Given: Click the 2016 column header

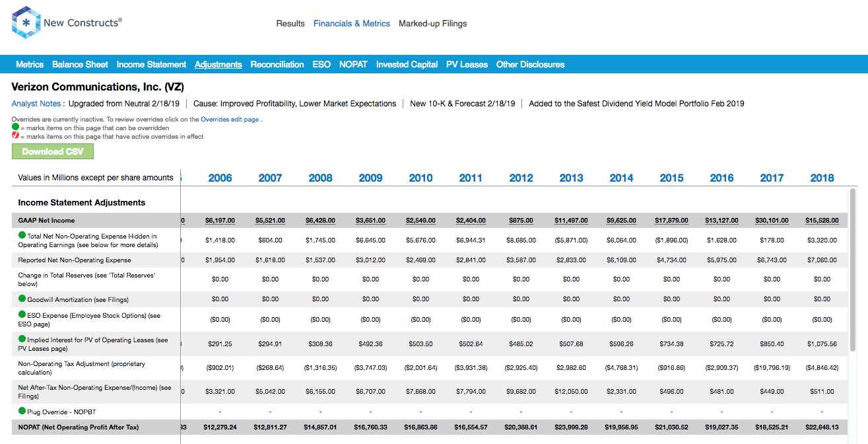Looking at the screenshot, I should click(721, 178).
